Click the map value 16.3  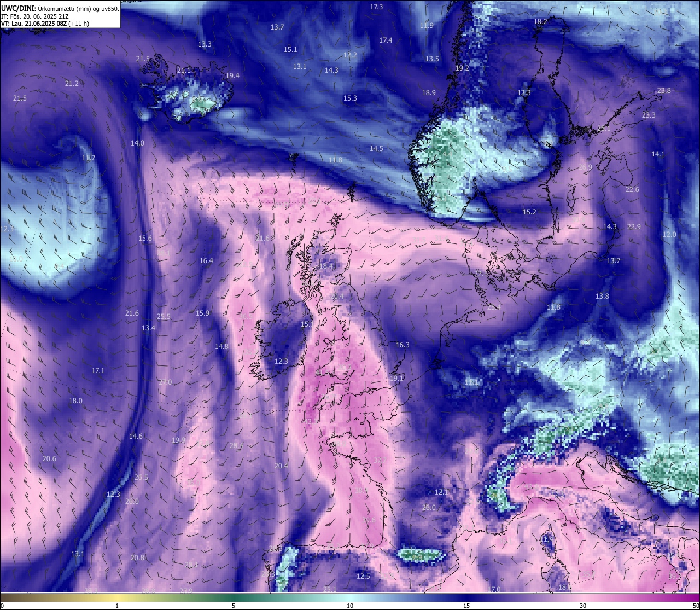click(x=402, y=345)
